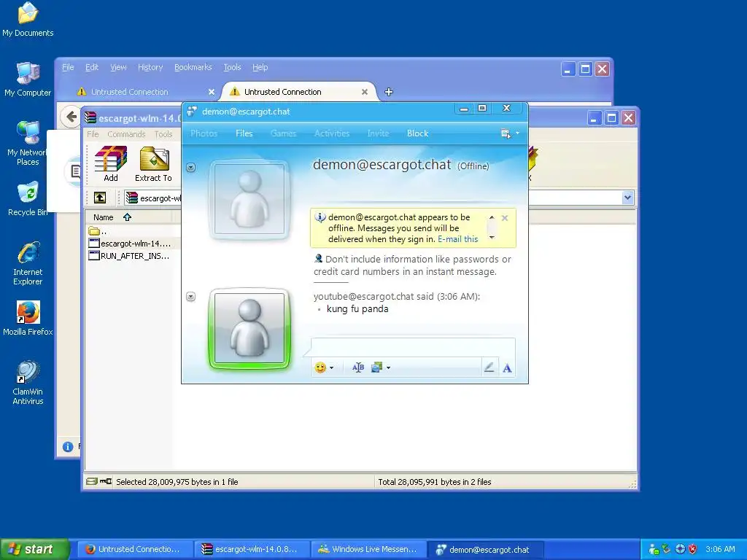
Task: Click the Start button
Action: tap(34, 549)
